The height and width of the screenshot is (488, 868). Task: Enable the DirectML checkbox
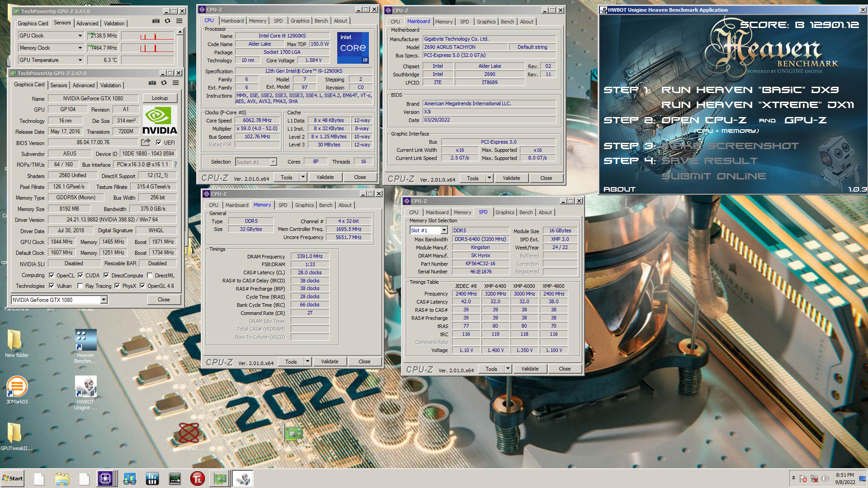pyautogui.click(x=150, y=275)
